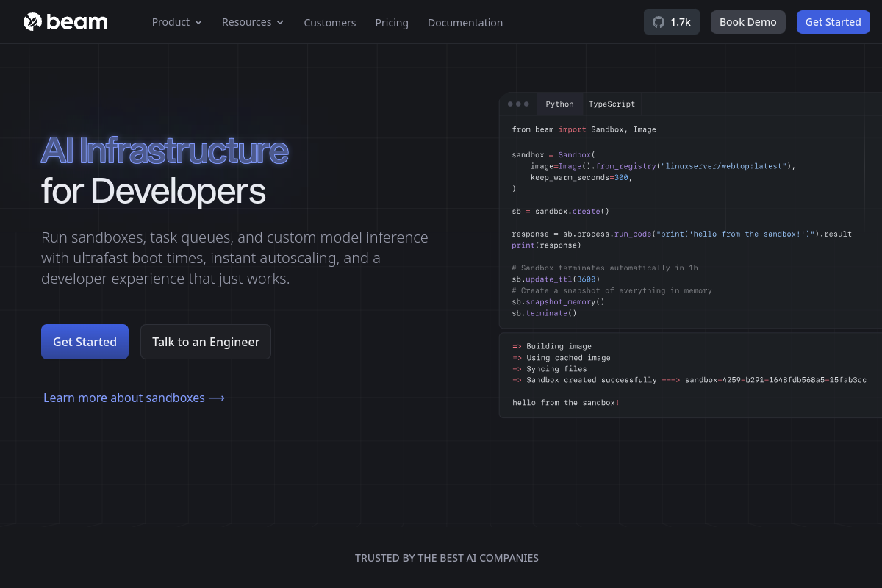Click the 'print(response)' code line
Image resolution: width=882 pixels, height=588 pixels.
pos(547,245)
